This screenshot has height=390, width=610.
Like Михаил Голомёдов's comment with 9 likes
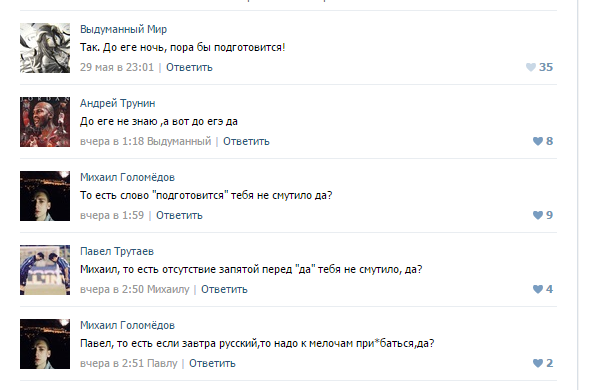click(x=538, y=215)
